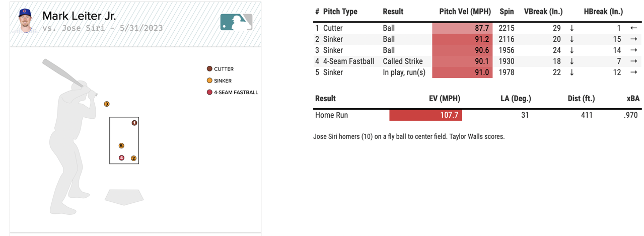Click the MLB logo icon
Viewport: 644px width, 236px height.
tap(236, 22)
